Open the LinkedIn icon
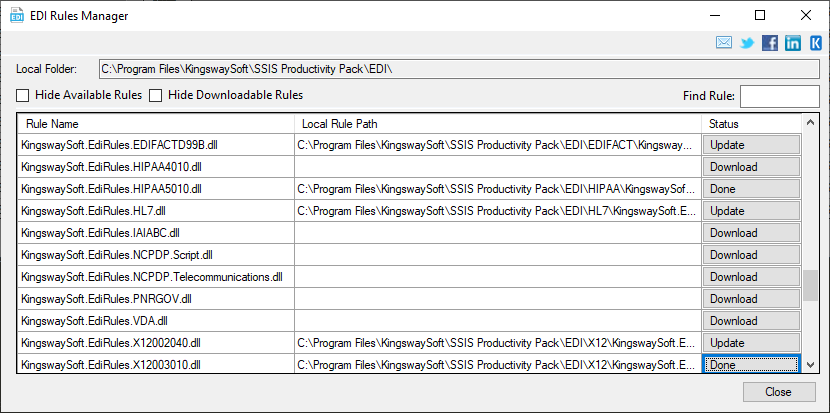The height and width of the screenshot is (413, 830). pos(793,43)
